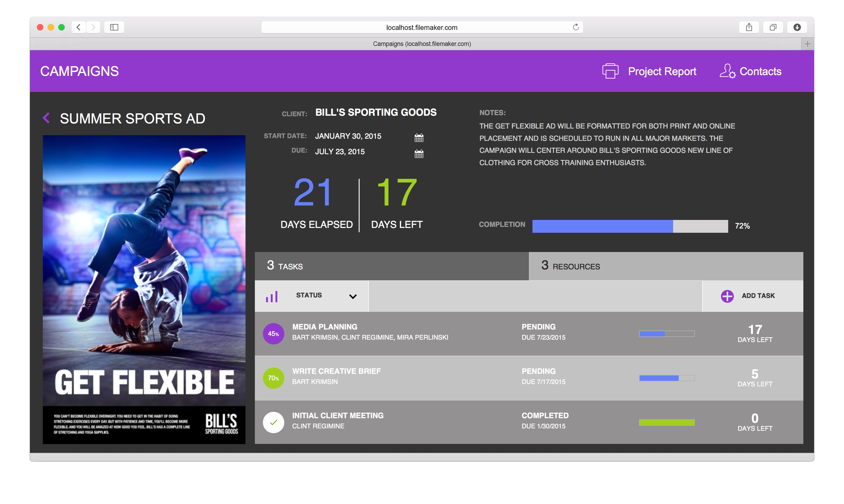Open the Project Report link
Screen dimensions: 844x504
pos(662,71)
